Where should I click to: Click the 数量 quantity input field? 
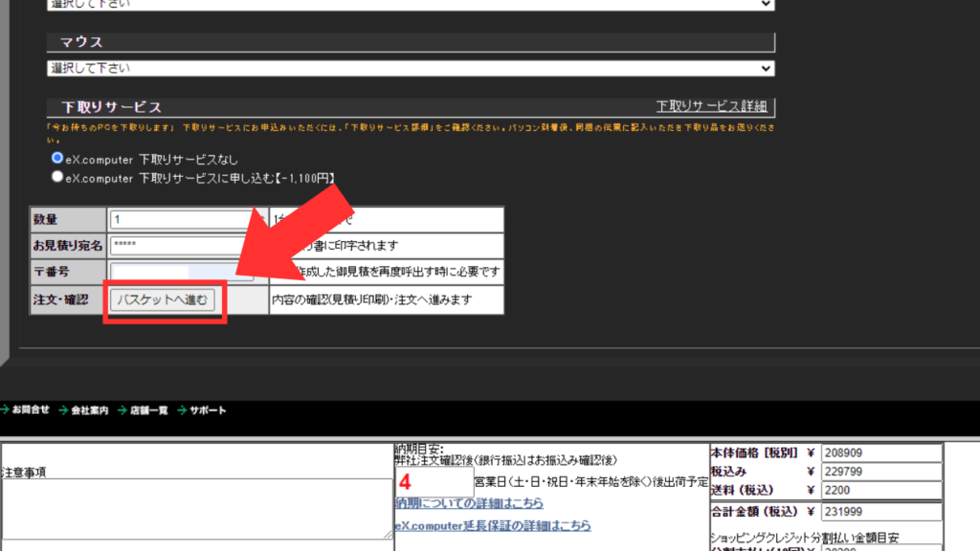pos(182,219)
